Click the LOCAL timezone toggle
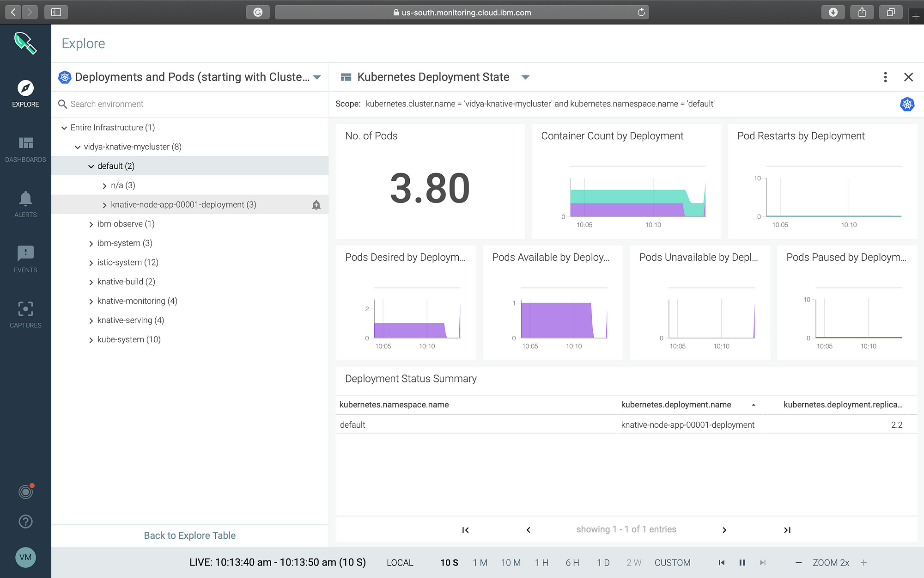924x578 pixels. click(x=400, y=563)
